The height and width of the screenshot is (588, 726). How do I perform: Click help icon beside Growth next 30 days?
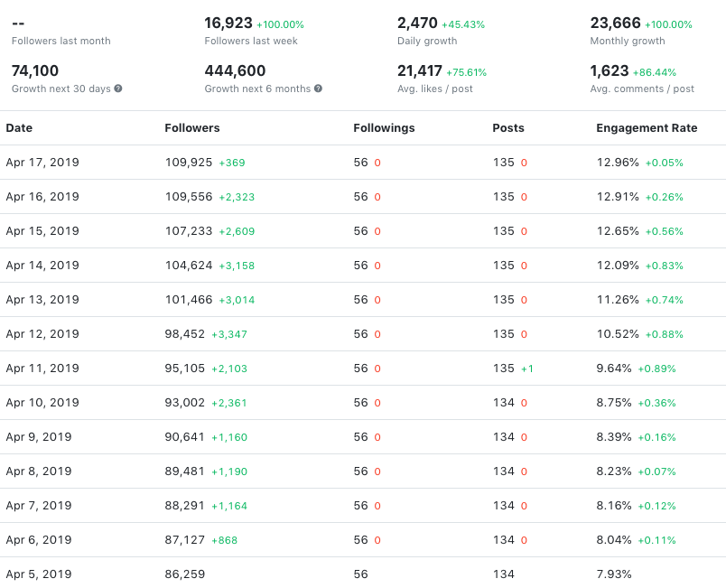tap(118, 89)
